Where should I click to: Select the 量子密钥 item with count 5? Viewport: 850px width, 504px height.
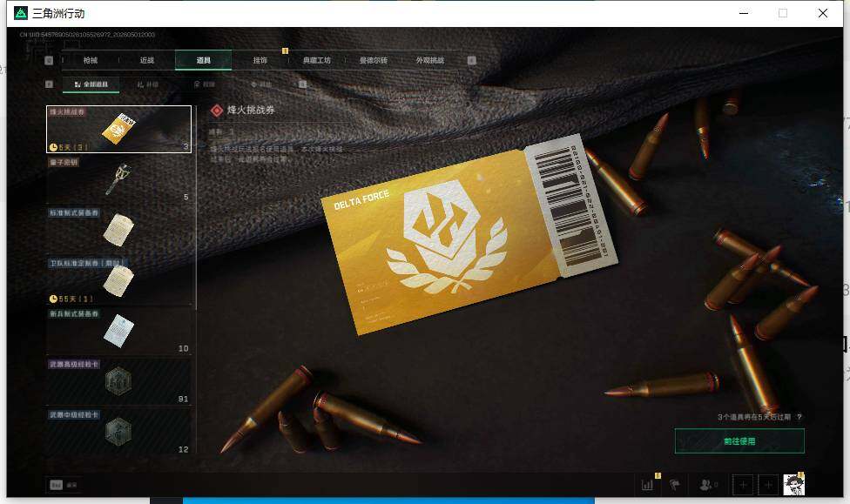118,179
